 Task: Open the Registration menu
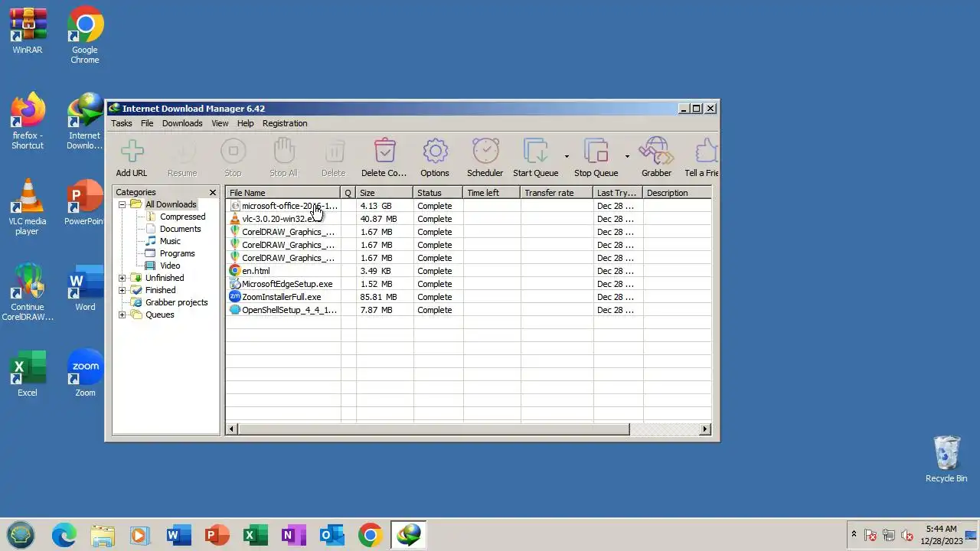coord(285,123)
